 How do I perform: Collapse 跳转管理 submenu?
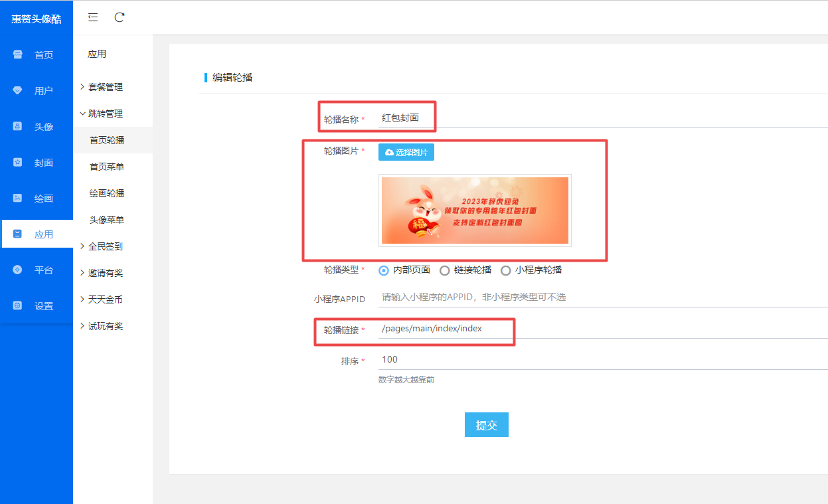coord(113,114)
